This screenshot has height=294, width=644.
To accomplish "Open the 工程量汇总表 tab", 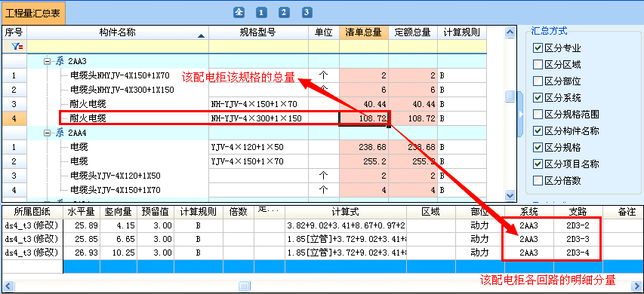I will click(x=32, y=13).
